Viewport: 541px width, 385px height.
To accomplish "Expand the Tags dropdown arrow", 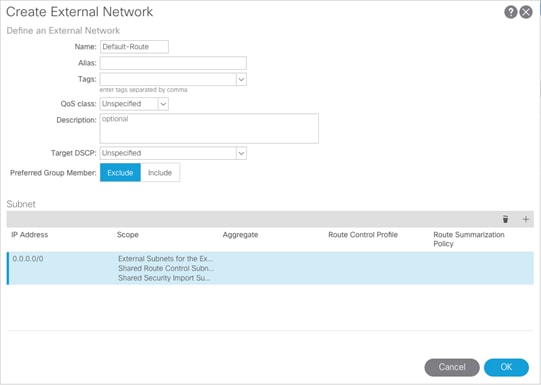I will point(241,79).
